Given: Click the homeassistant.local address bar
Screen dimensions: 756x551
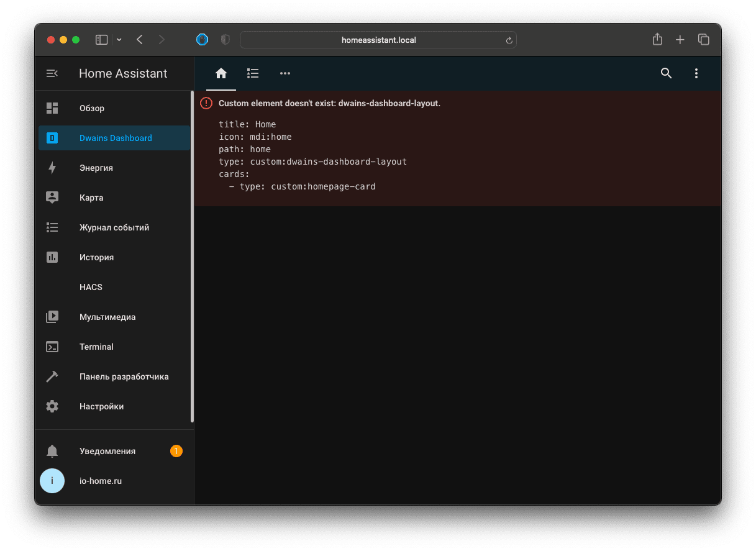Looking at the screenshot, I should [x=378, y=39].
